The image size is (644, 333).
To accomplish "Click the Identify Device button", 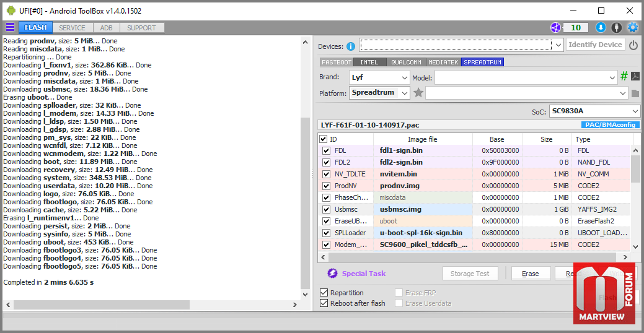I will point(595,45).
